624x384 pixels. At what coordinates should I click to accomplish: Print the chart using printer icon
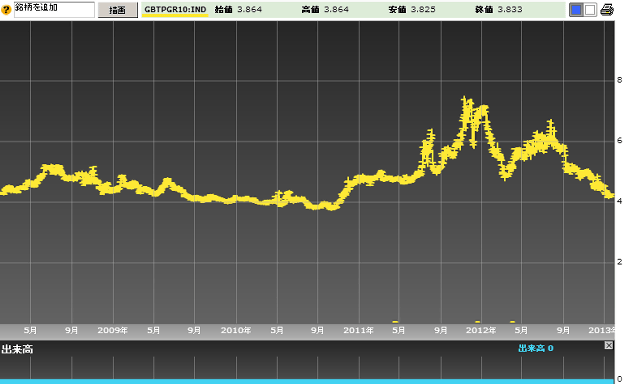coord(607,10)
